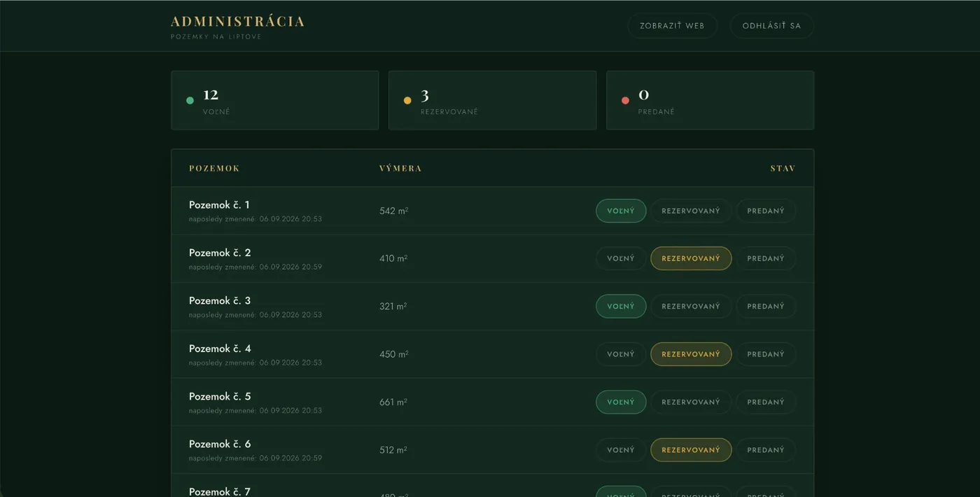Click the Administrácia header title
The image size is (980, 497).
(x=238, y=22)
